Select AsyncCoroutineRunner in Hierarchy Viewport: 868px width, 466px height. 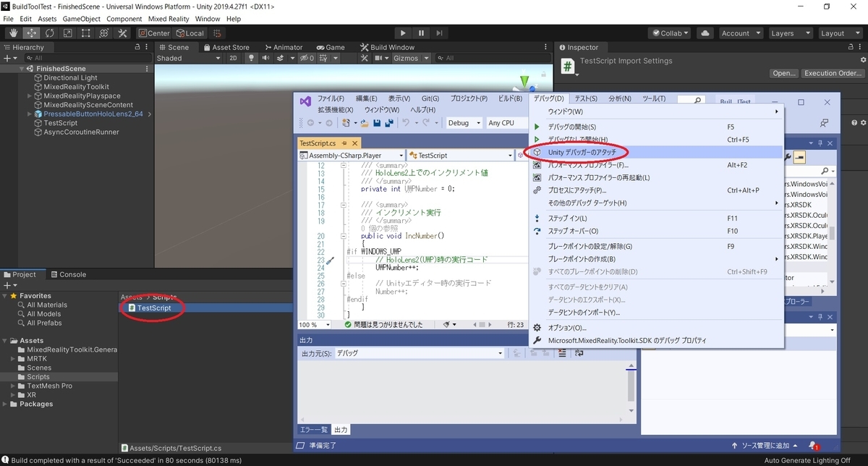tap(81, 132)
